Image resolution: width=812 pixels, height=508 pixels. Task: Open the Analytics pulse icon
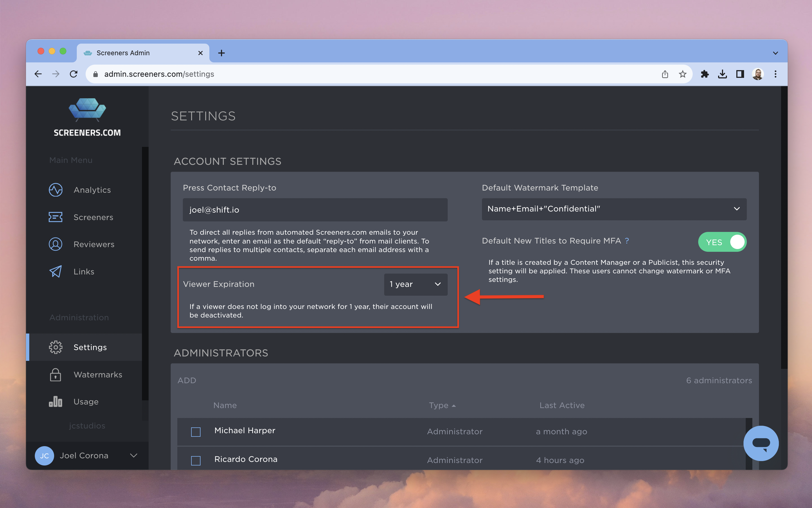tap(56, 190)
